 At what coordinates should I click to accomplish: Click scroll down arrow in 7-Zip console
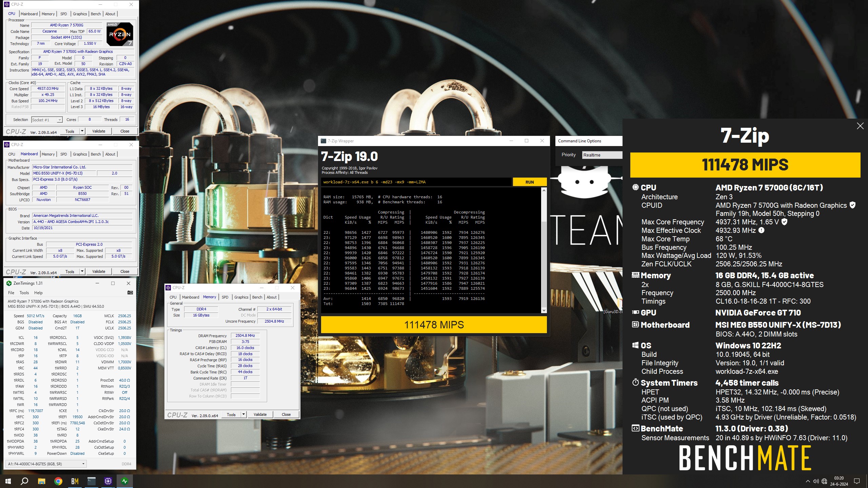[x=544, y=310]
